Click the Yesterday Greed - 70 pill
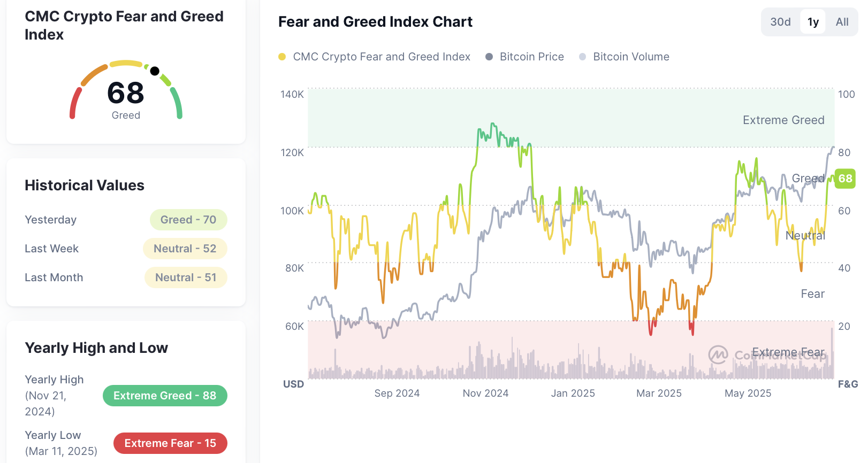 tap(188, 220)
